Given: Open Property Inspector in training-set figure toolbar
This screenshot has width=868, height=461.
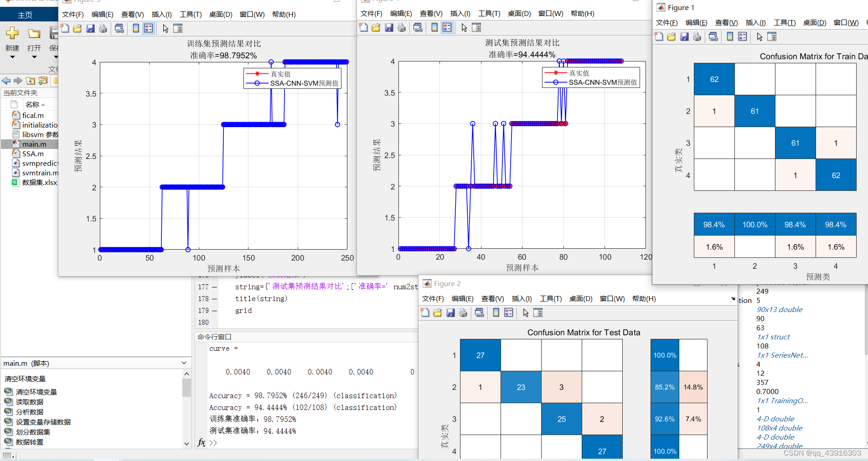Looking at the screenshot, I should [x=178, y=28].
